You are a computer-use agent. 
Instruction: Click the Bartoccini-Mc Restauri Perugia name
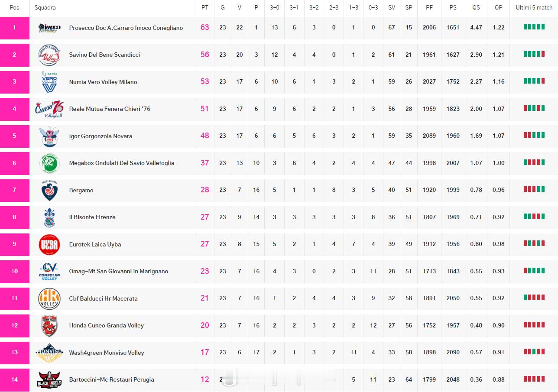coord(112,379)
